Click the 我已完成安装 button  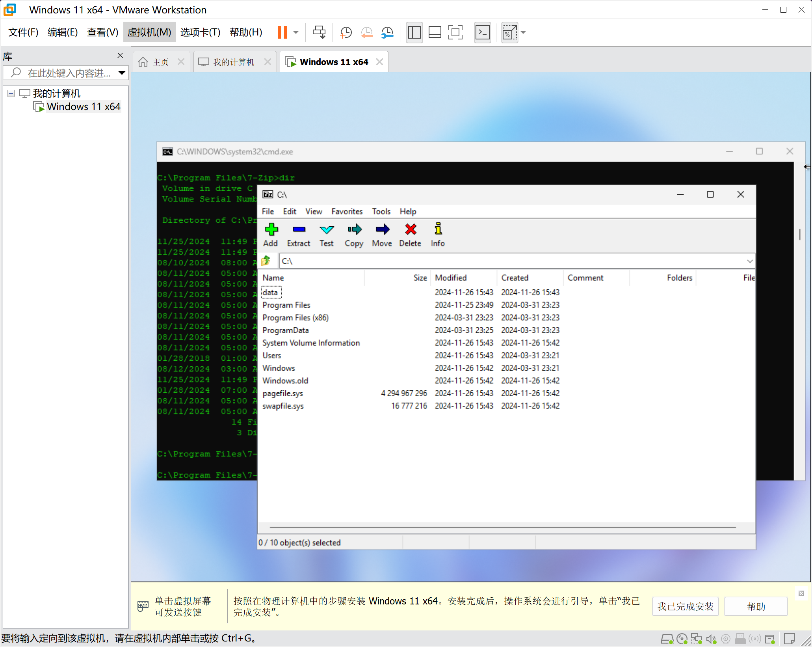pos(685,606)
